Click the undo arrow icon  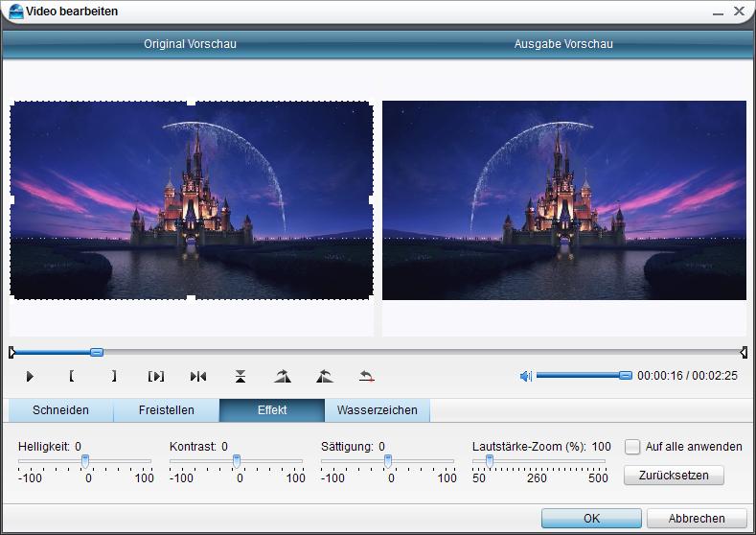click(366, 377)
